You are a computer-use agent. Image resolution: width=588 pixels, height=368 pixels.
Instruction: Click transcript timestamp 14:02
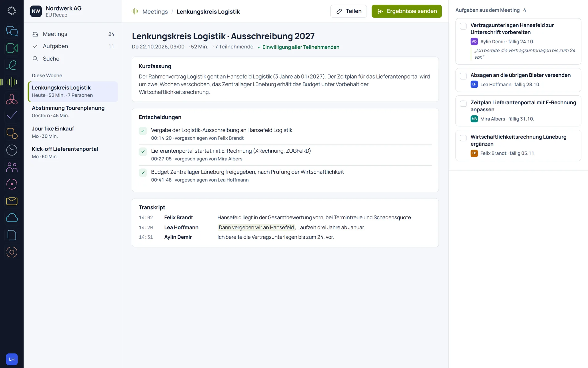point(146,218)
